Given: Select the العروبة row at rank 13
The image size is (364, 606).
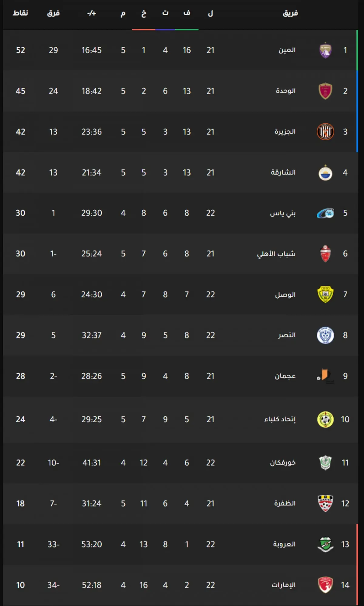Looking at the screenshot, I should click(180, 544).
